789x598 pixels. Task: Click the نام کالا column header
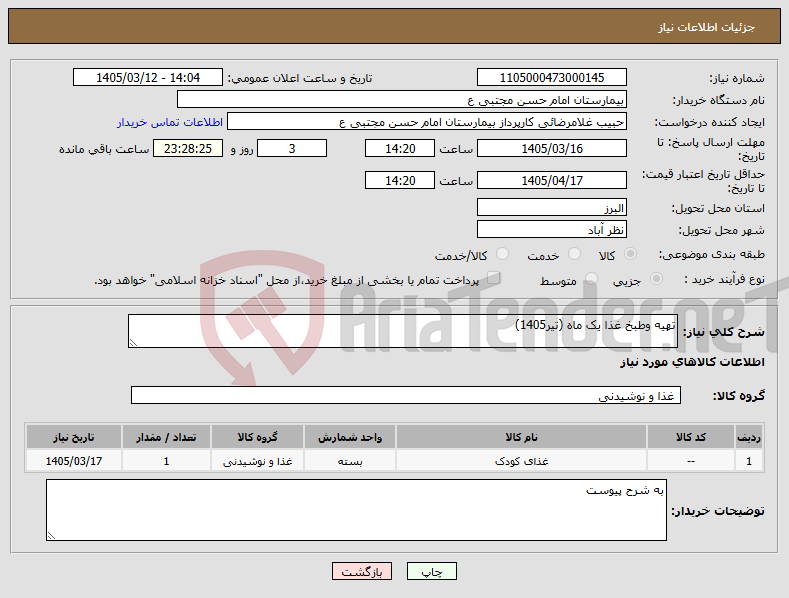tap(521, 437)
